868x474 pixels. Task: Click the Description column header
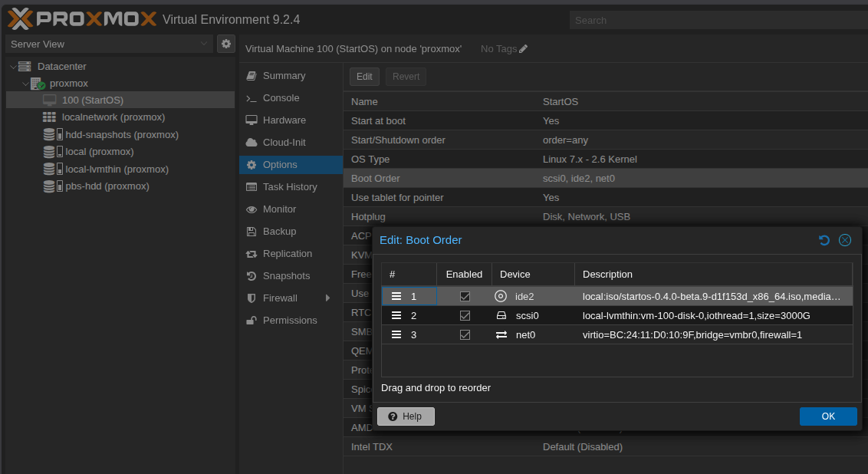point(714,274)
